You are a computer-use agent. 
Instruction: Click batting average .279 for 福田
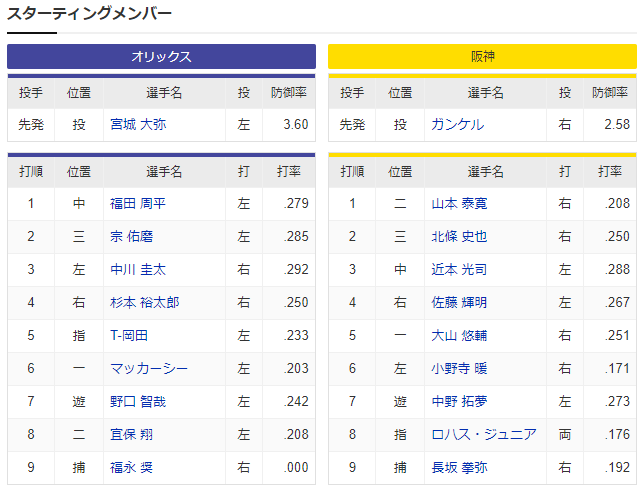click(296, 203)
